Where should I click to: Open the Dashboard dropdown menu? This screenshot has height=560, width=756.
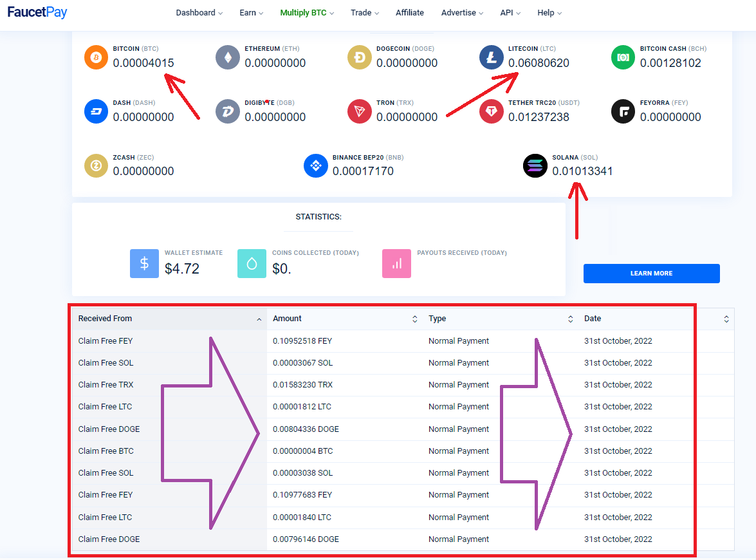pos(199,12)
